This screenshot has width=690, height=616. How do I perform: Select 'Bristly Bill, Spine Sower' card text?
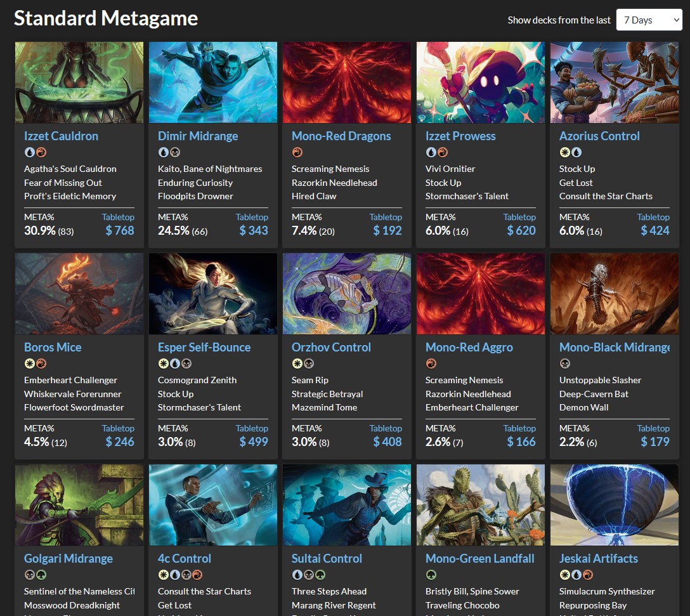[472, 591]
